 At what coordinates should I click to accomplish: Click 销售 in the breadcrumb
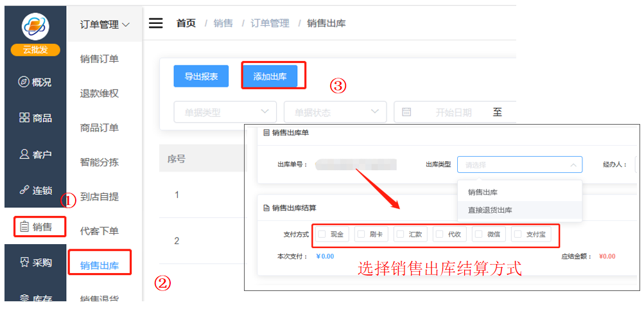pyautogui.click(x=223, y=23)
